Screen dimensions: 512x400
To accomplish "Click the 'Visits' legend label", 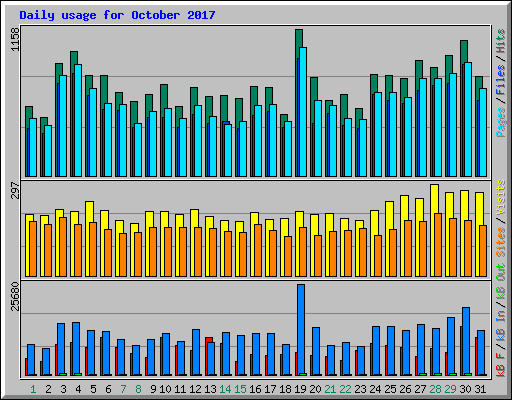I will pos(501,197).
